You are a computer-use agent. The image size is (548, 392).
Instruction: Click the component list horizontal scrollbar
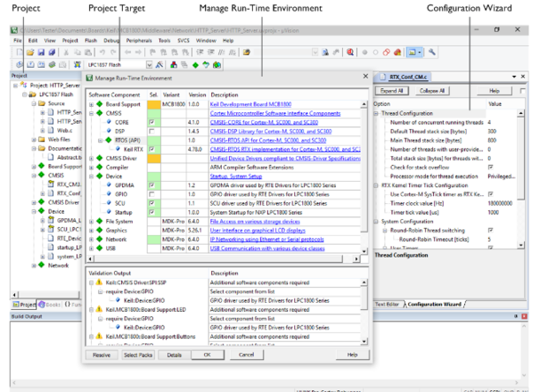click(224, 259)
